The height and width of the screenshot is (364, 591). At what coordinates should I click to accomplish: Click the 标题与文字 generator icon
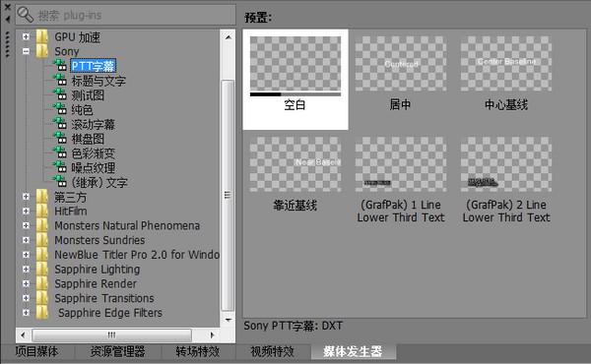point(60,80)
